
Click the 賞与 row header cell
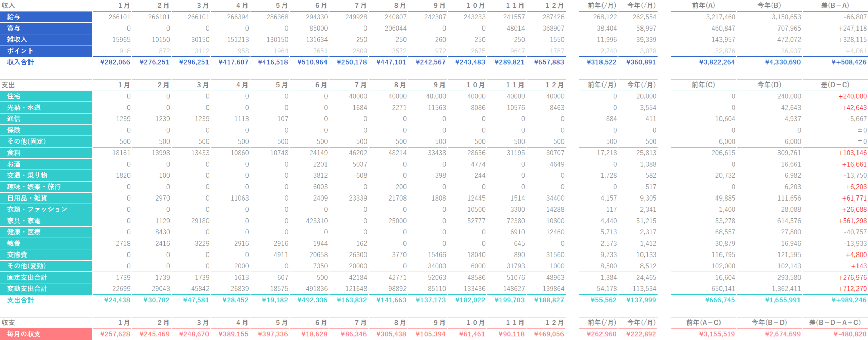point(46,28)
